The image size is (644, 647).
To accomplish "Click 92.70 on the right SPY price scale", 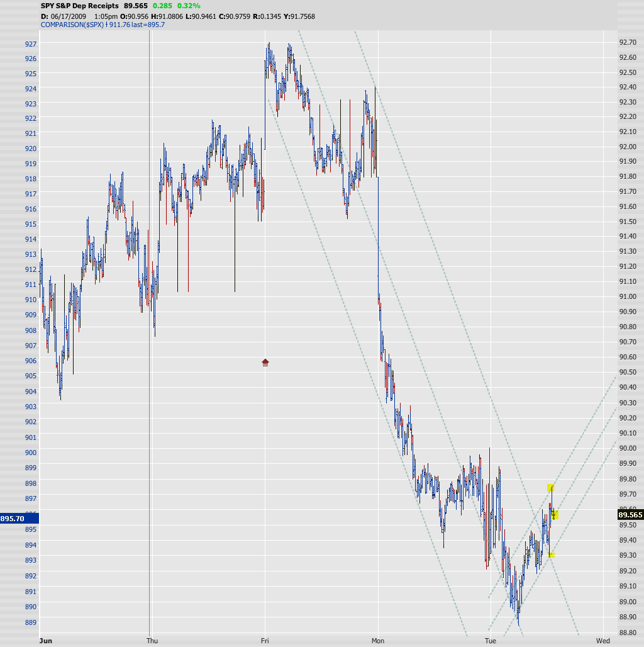I will (628, 43).
